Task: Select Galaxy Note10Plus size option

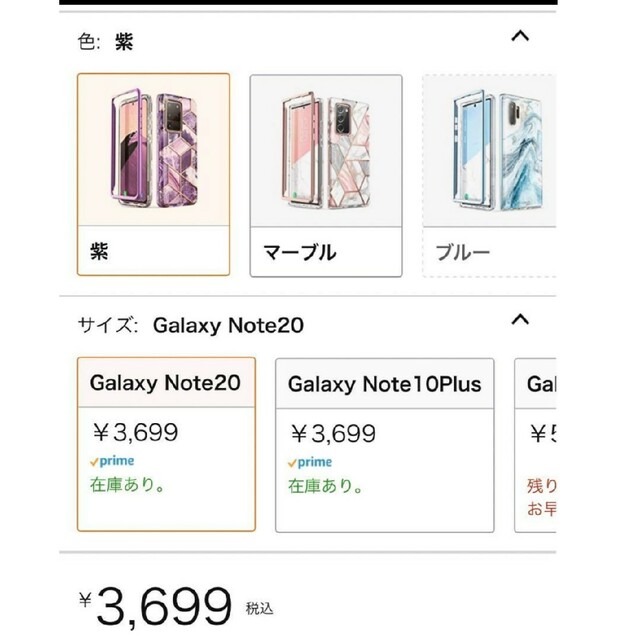Action: pyautogui.click(x=385, y=445)
